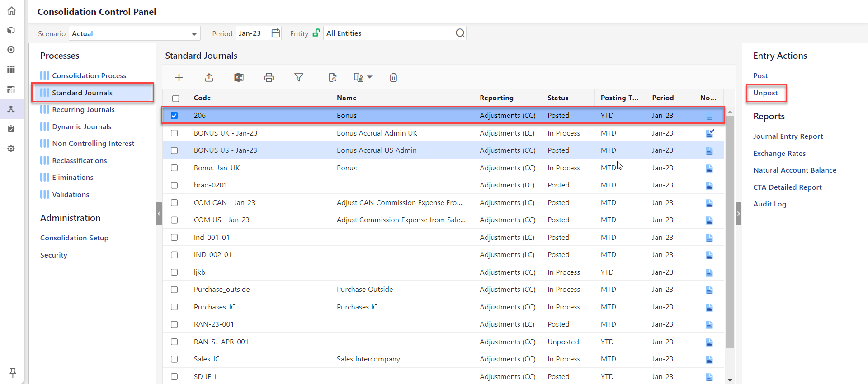Open the notes icon for Purchases_IC row
Screen dimensions: 868x384
point(709,307)
